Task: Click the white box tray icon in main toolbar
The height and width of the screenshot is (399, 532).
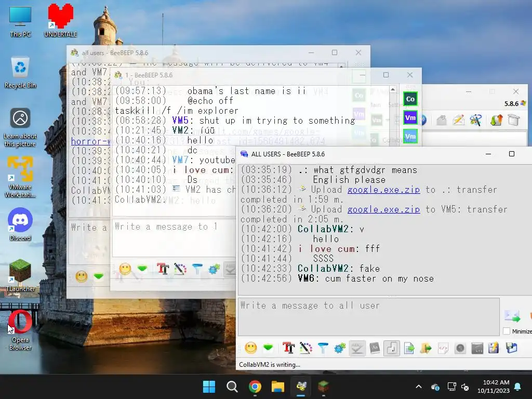Action: click(x=514, y=120)
